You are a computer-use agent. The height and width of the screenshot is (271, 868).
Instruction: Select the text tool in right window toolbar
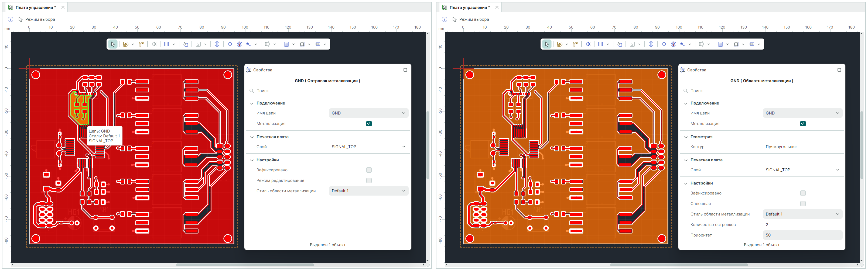[x=619, y=44]
